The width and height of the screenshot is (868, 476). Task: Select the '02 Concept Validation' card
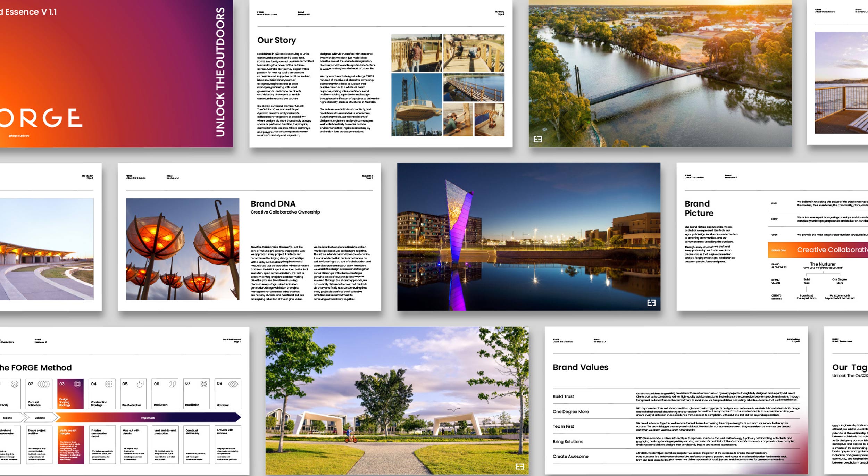click(39, 394)
